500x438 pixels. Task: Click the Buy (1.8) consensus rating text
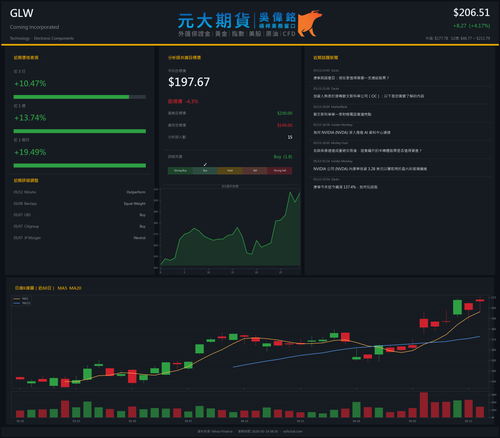(283, 157)
